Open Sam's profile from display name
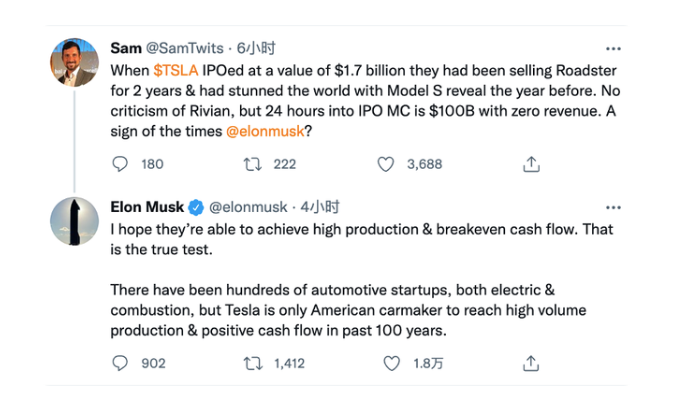 pos(126,48)
